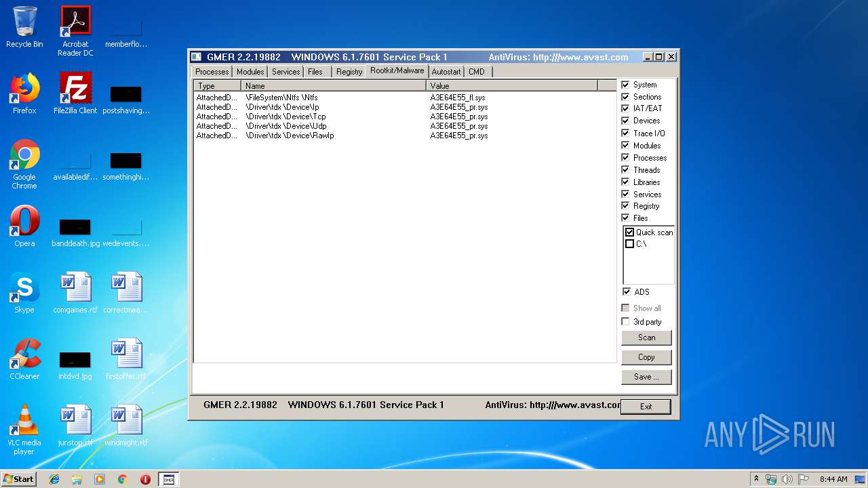The image size is (868, 488).
Task: Click Internet Explorer taskbar icon
Action: [x=54, y=479]
